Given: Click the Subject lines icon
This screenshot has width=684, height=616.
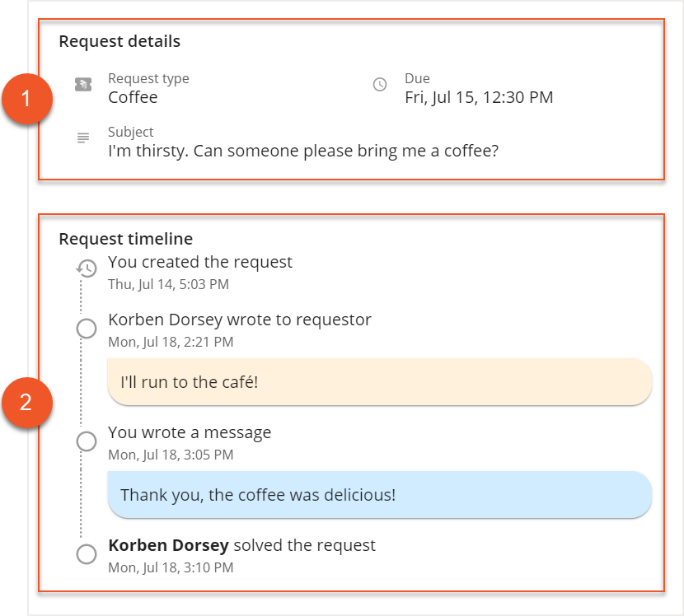Looking at the screenshot, I should [x=82, y=138].
